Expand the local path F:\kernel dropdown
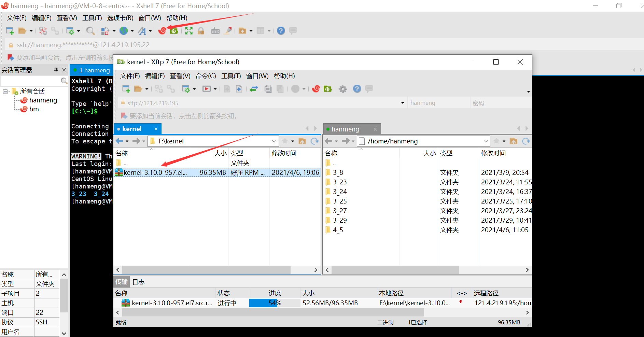 (x=274, y=141)
